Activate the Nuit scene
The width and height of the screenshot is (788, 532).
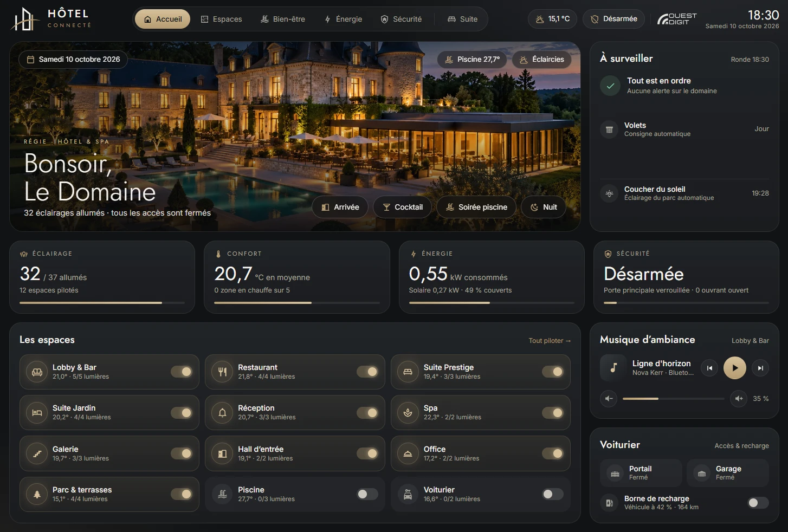[544, 207]
